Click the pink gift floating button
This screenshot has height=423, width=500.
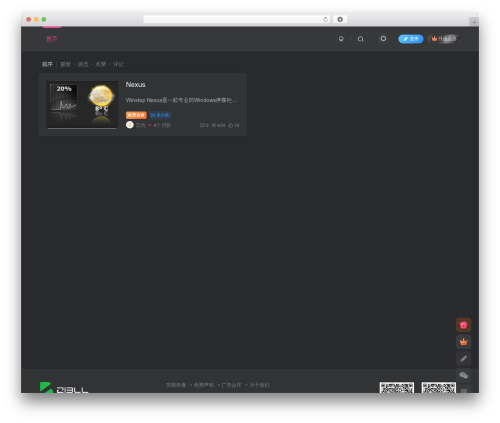pyautogui.click(x=463, y=325)
